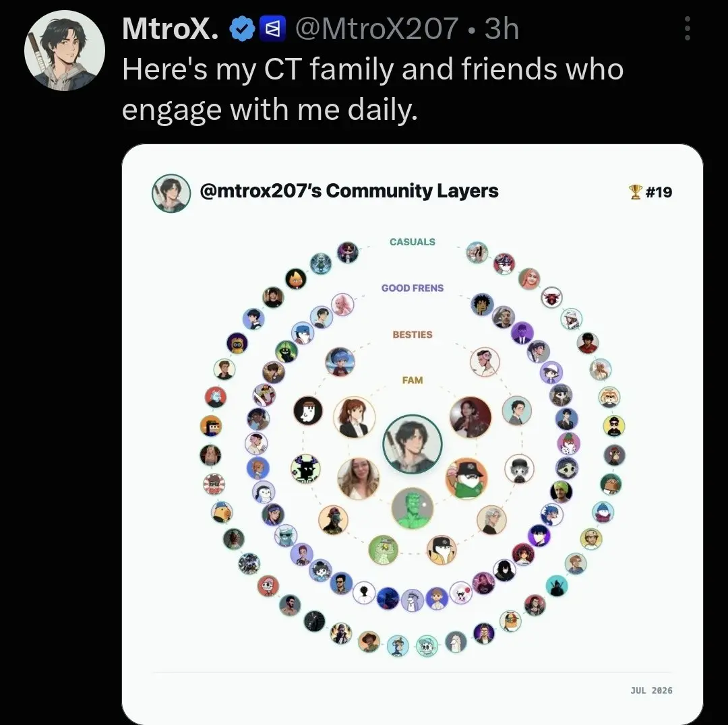Image resolution: width=728 pixels, height=725 pixels.
Task: Click the green Hulk statue avatar
Action: click(x=413, y=508)
